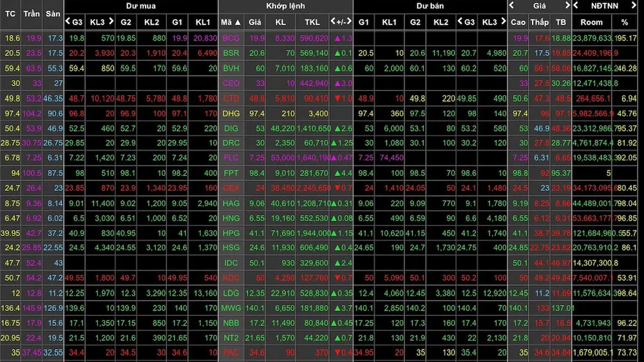This screenshot has height=362, width=644.
Task: Click the Trần column header
Action: (x=32, y=14)
